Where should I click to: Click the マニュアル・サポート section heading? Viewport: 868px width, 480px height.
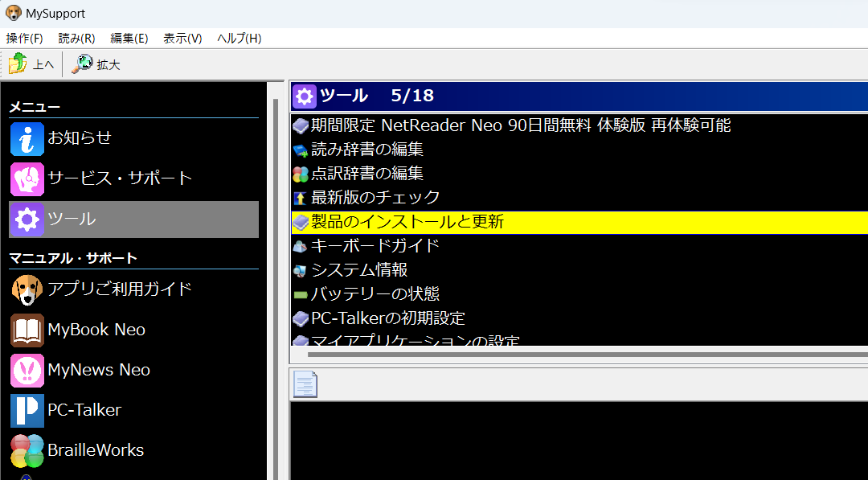point(73,258)
